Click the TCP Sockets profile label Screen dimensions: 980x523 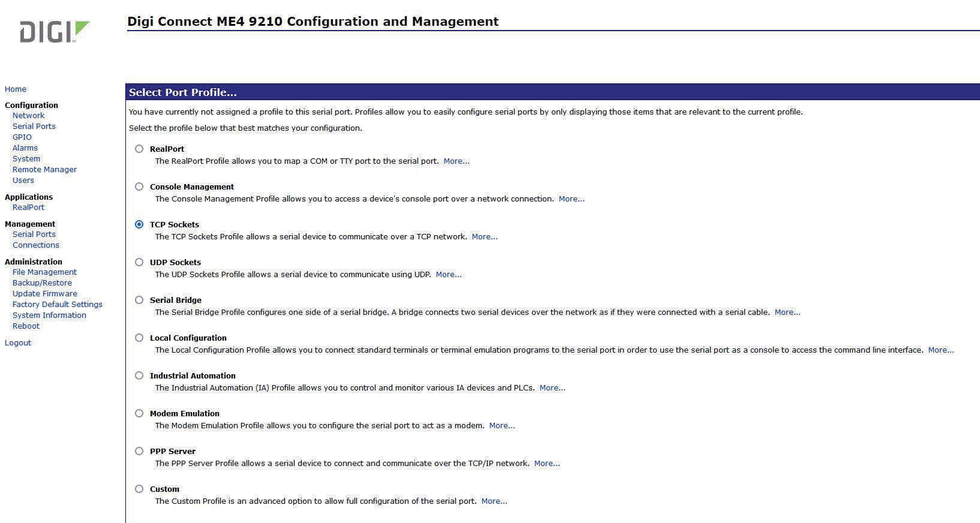pyautogui.click(x=175, y=224)
